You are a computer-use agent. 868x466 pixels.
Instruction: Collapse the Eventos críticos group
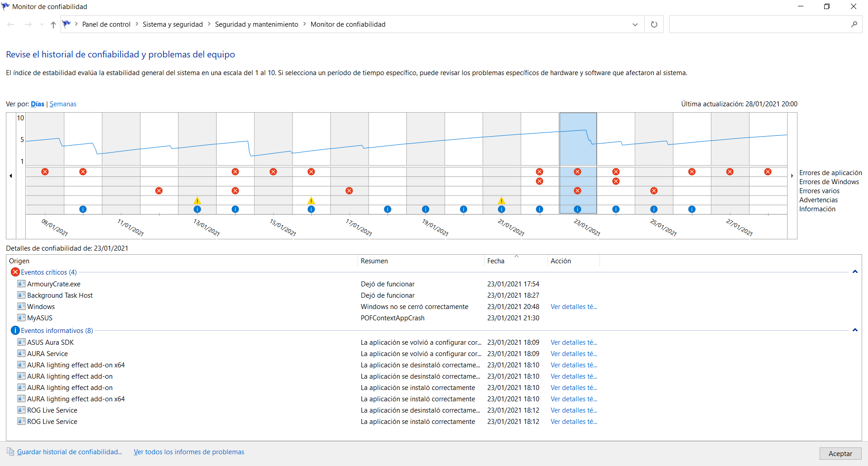pos(855,272)
